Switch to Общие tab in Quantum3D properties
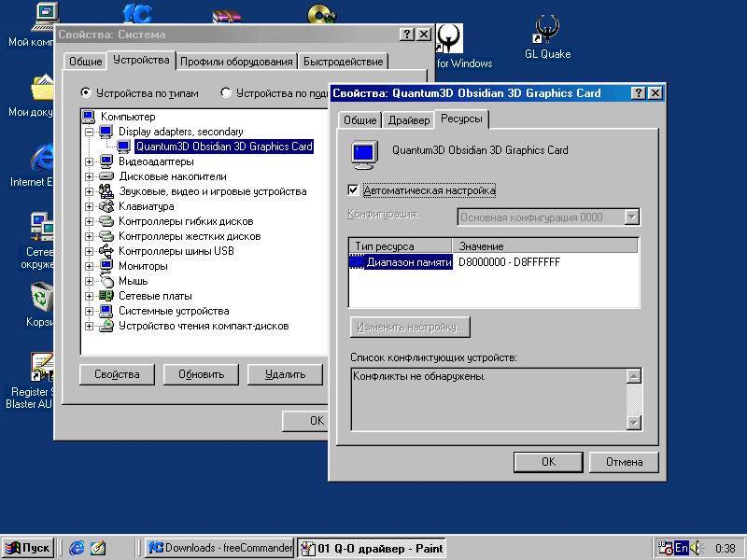Viewport: 747px width, 560px height. 360,120
